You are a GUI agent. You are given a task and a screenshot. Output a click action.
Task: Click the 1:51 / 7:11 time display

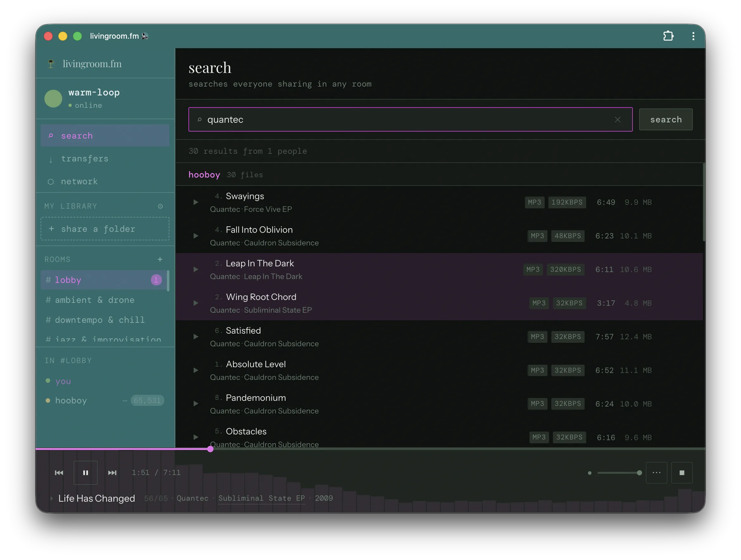pos(156,472)
